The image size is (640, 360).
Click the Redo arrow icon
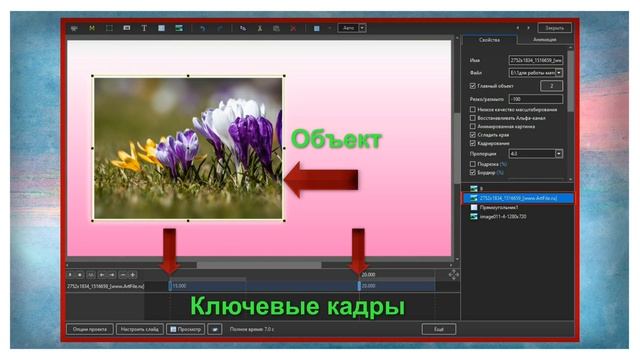point(220,28)
